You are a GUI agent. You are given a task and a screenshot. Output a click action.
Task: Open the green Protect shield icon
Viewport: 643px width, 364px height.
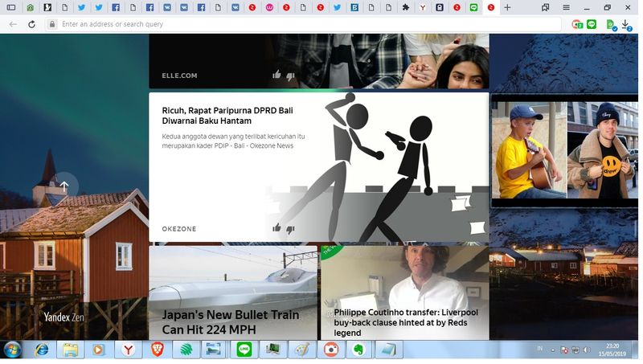[612, 25]
